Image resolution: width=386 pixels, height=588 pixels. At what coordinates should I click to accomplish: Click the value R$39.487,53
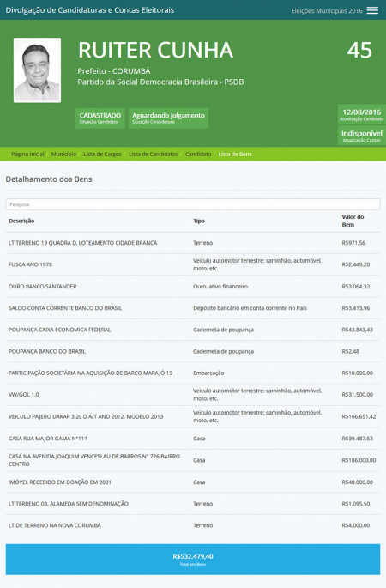tap(357, 439)
